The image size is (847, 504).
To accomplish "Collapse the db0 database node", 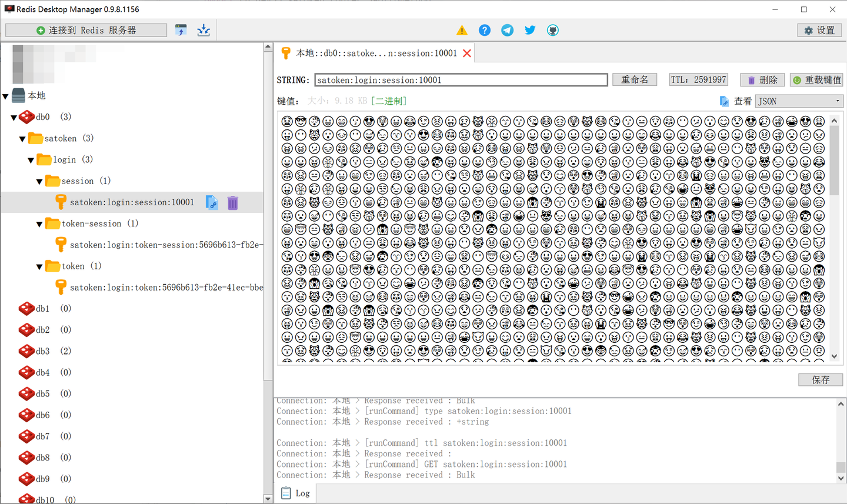I will [14, 118].
